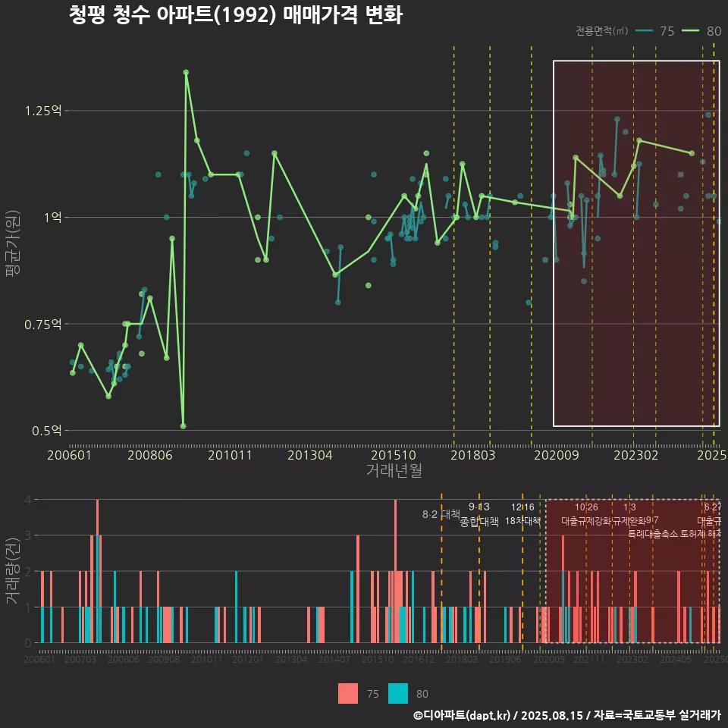Click the highest peak point of the green 80 line
This screenshot has width=728, height=728.
186,73
